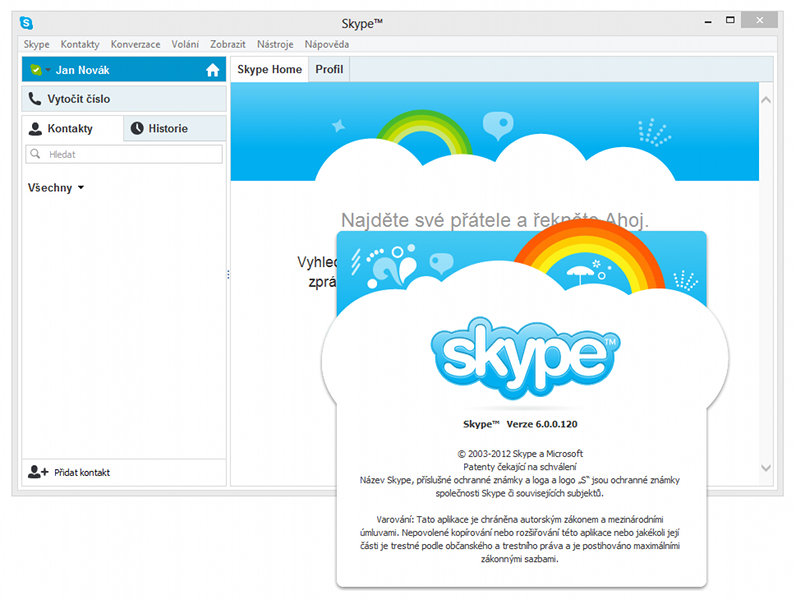Click the panel splitter handle dots
The width and height of the screenshot is (796, 600).
coord(228,275)
